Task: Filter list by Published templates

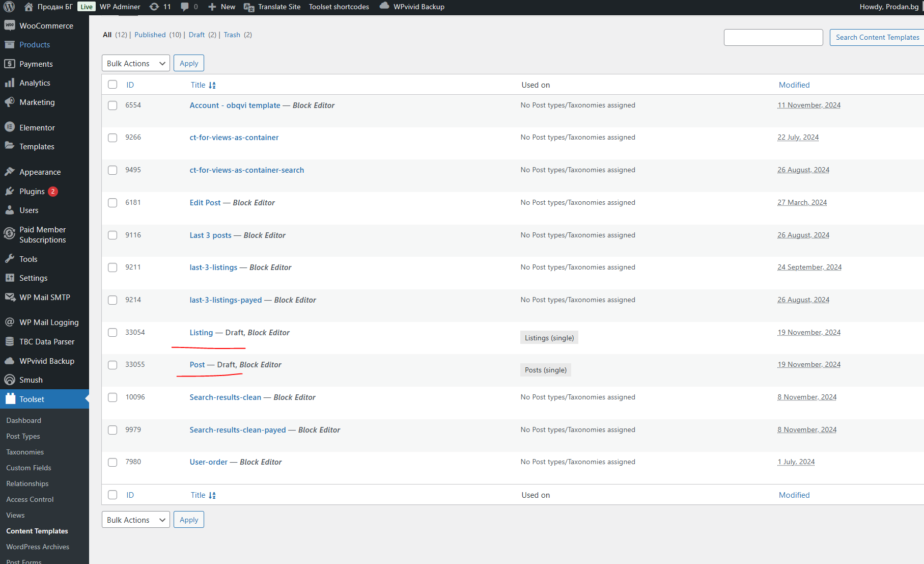Action: pos(150,35)
